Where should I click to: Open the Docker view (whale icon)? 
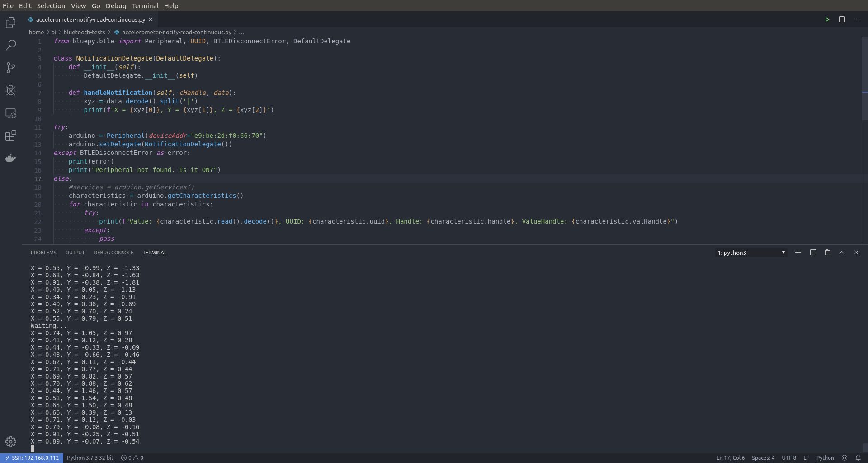[11, 158]
